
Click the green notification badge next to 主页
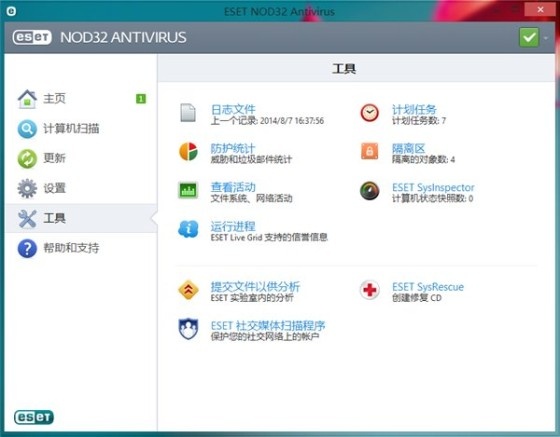pyautogui.click(x=141, y=99)
